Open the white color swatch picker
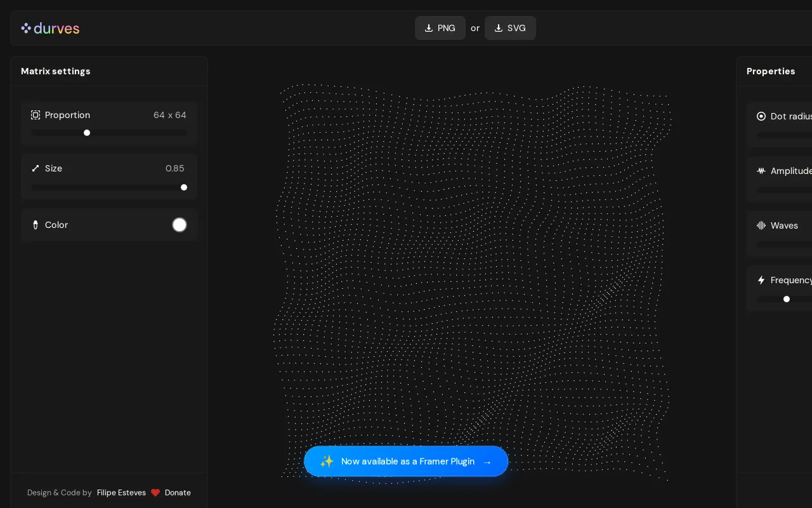 (x=180, y=225)
